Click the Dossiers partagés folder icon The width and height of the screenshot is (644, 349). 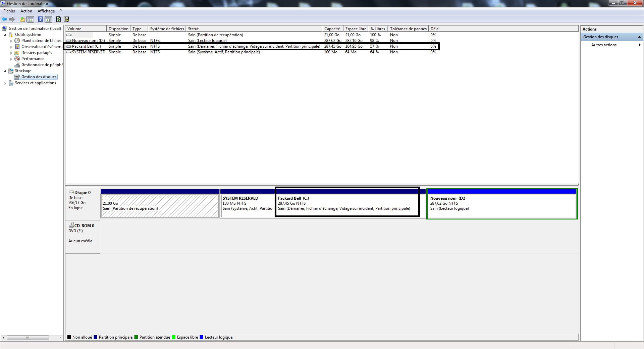17,53
